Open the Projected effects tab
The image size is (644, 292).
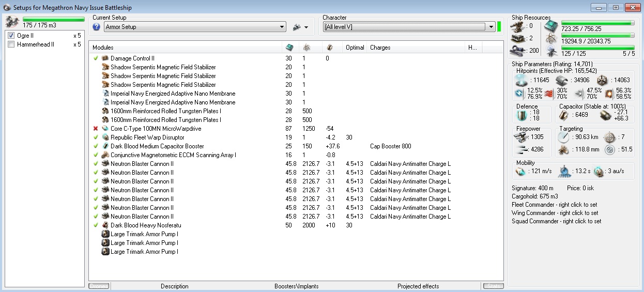[x=418, y=286]
